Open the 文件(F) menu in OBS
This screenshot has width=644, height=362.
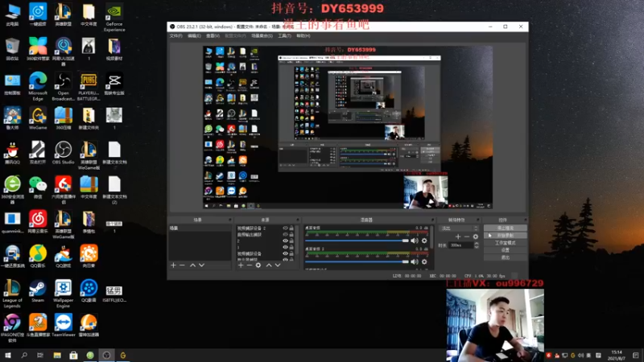coord(175,36)
